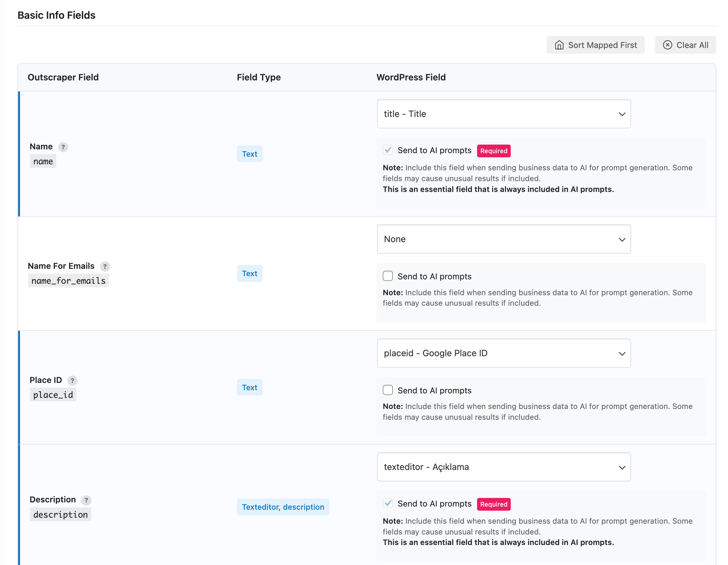Toggle Send to AI prompts checkbox for Description

[388, 503]
